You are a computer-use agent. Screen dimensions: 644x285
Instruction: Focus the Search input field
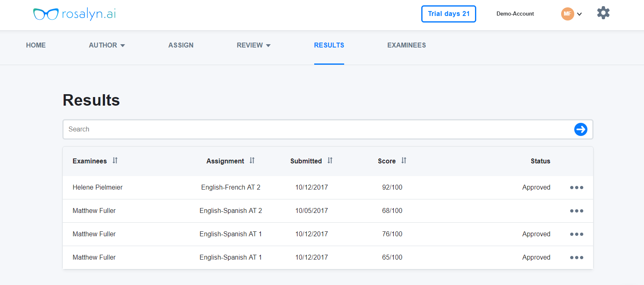pyautogui.click(x=316, y=129)
